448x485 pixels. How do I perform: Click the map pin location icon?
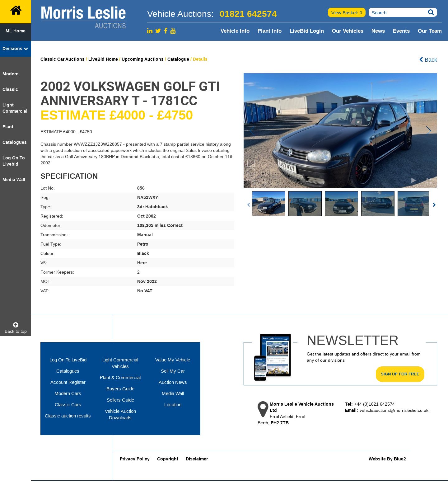click(x=263, y=409)
